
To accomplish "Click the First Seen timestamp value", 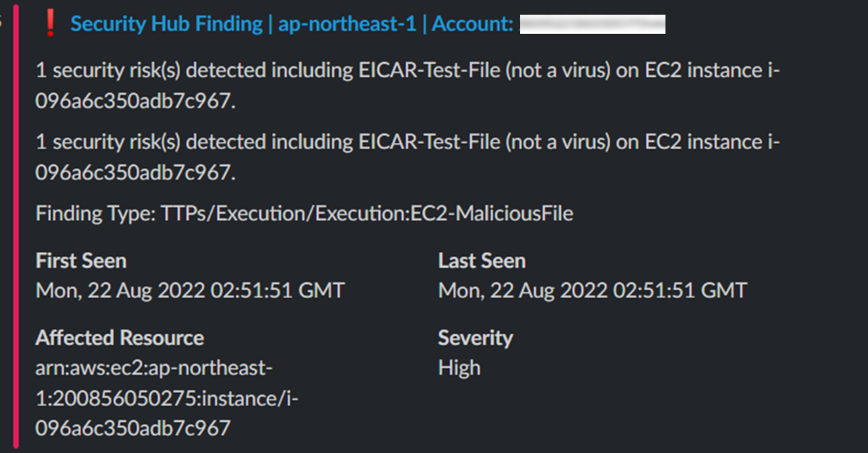I will [190, 291].
